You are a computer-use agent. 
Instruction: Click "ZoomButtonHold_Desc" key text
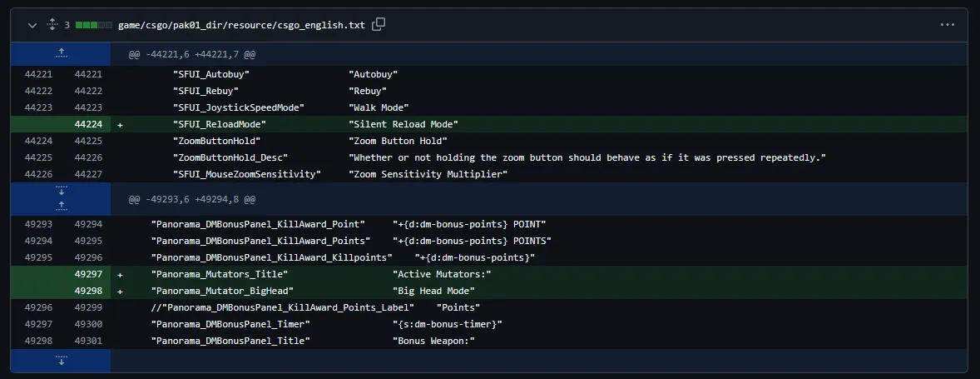(x=230, y=157)
